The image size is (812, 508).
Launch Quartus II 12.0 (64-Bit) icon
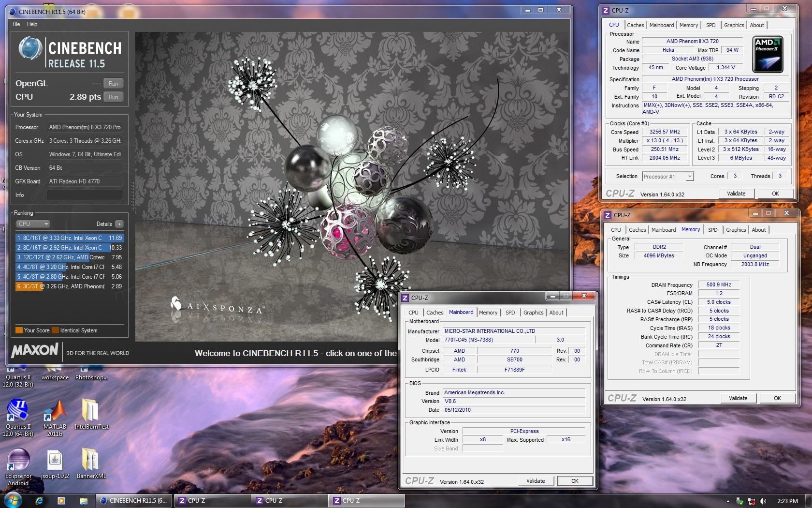pyautogui.click(x=18, y=418)
